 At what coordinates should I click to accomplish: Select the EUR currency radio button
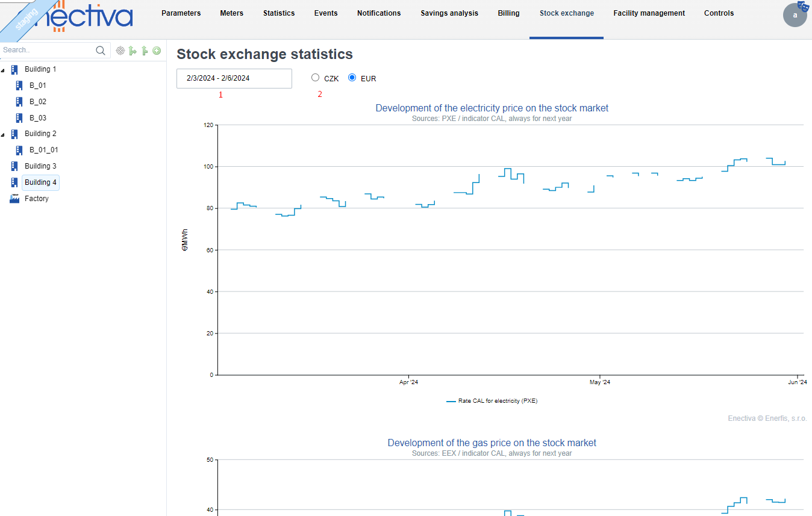(x=352, y=78)
